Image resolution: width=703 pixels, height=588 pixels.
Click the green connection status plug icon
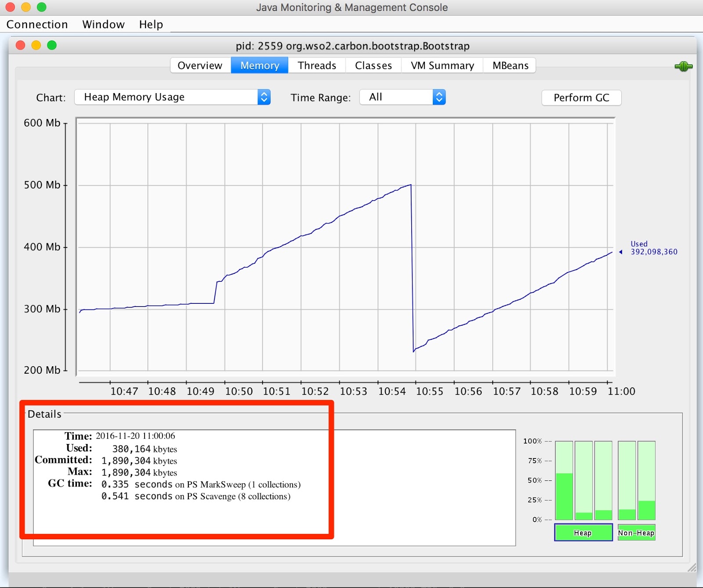tap(683, 66)
